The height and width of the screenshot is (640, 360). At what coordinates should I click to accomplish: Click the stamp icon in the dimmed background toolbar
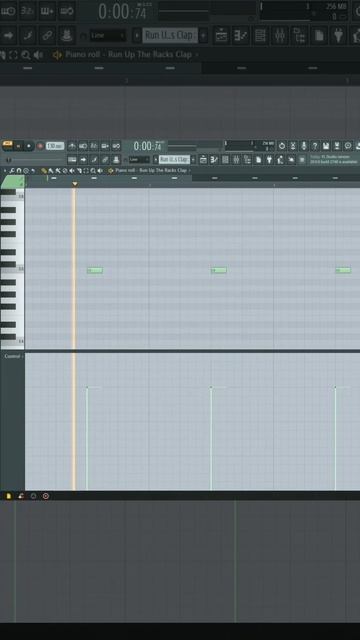(x=66, y=35)
